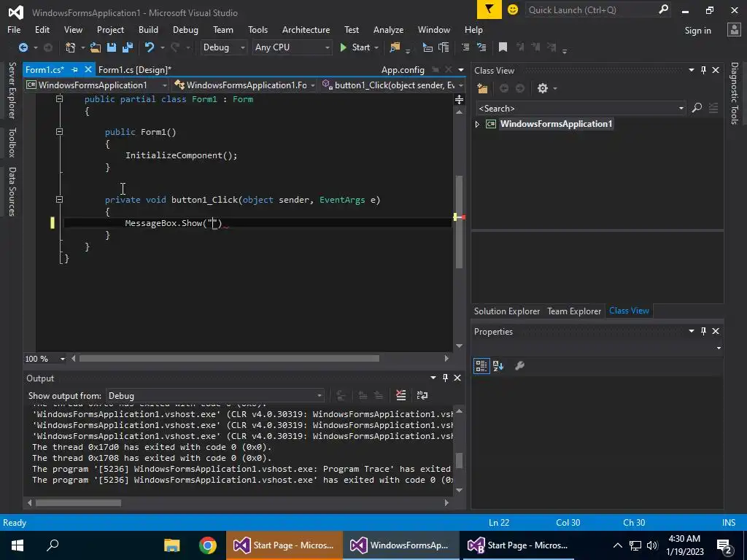Open the Class View window position menu arrow
Screen dimensions: 747x560
[x=692, y=70]
